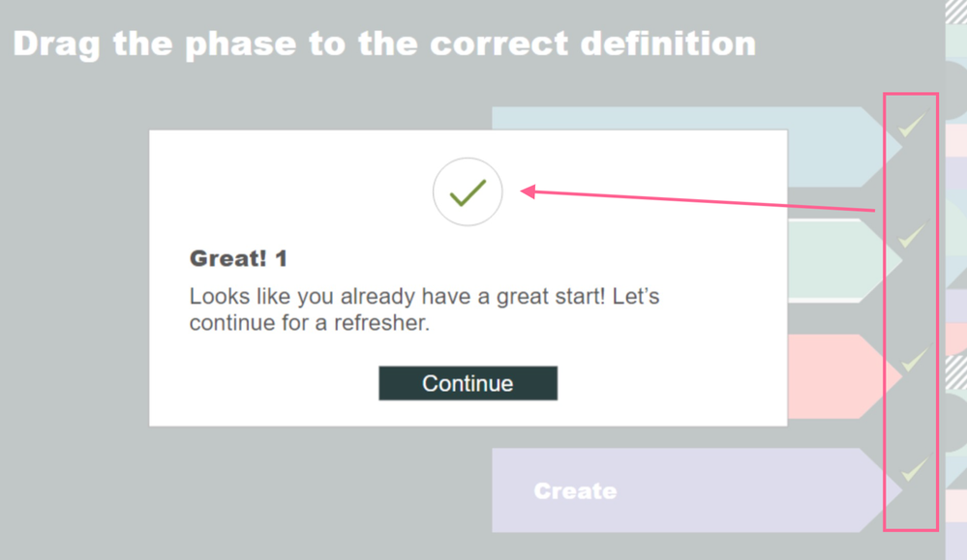Viewport: 967px width, 560px height.
Task: Click the mint block below the corner hatched block
Action: [955, 43]
